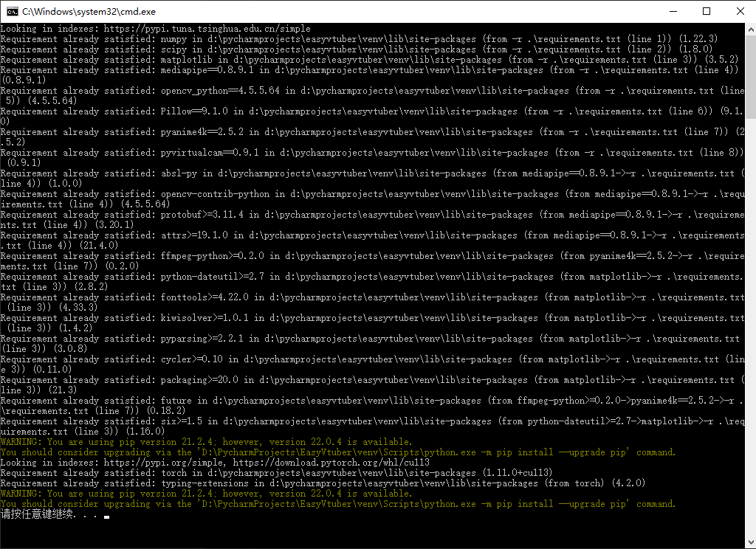Click the scipy requirement line
Viewport: 756px width, 549px height.
click(357, 49)
